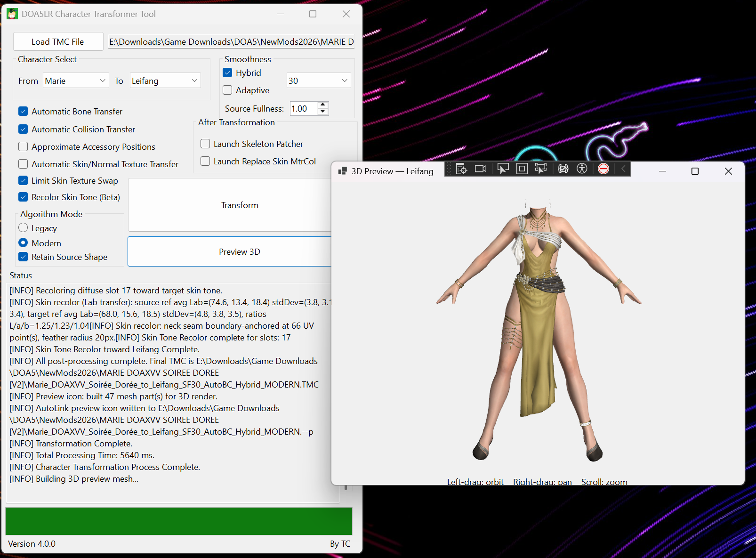Click the Load TMC File button

pyautogui.click(x=58, y=41)
